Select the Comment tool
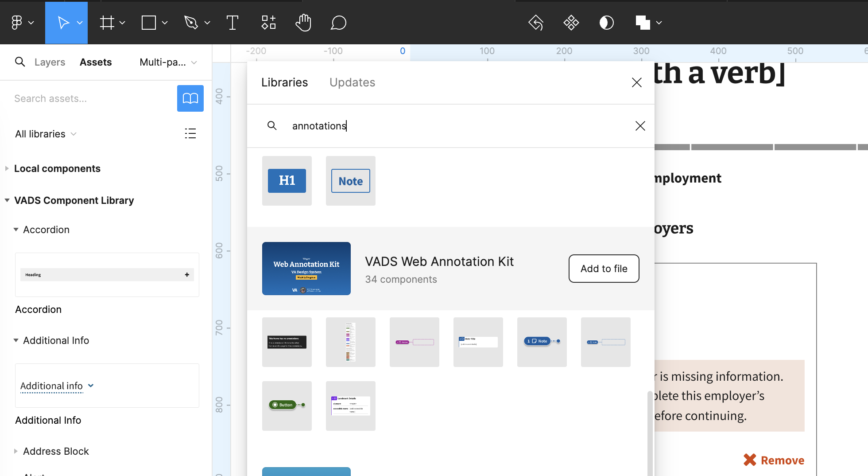Image resolution: width=868 pixels, height=476 pixels. pos(338,22)
